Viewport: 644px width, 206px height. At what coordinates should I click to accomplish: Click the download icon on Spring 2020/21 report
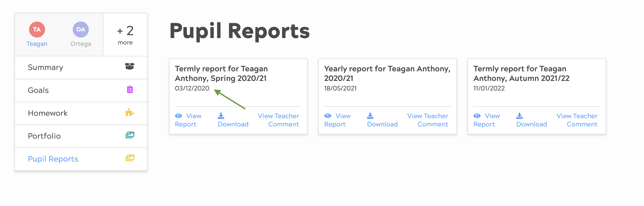coord(221,116)
